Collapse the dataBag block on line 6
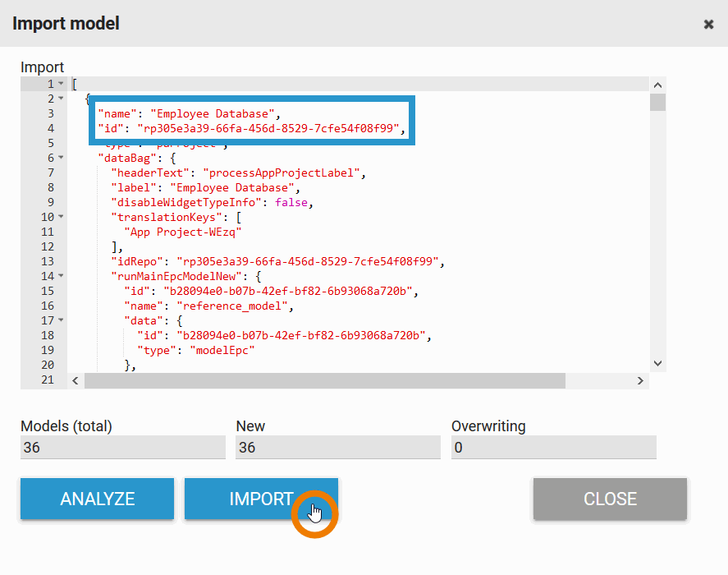Viewport: 728px width, 575px height. pos(61,158)
